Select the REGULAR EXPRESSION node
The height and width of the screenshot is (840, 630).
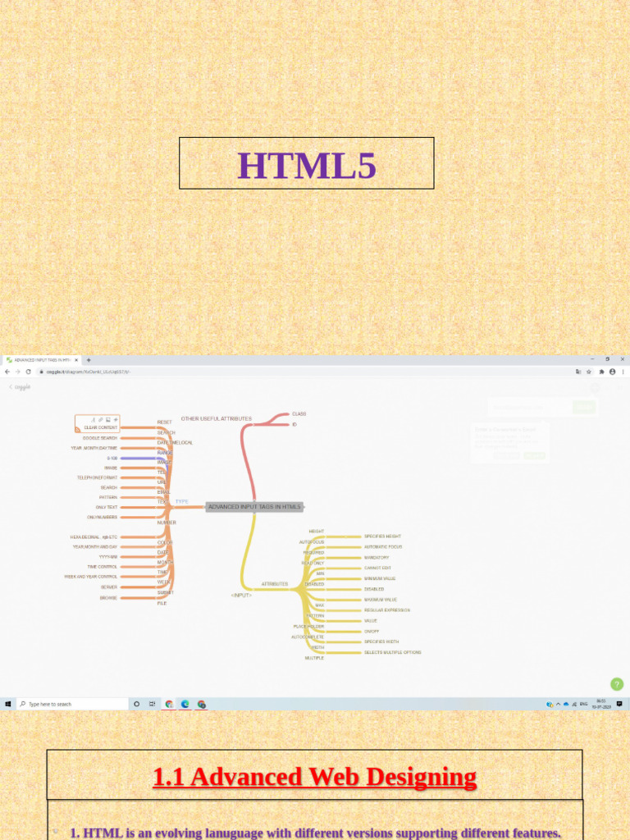pos(387,610)
